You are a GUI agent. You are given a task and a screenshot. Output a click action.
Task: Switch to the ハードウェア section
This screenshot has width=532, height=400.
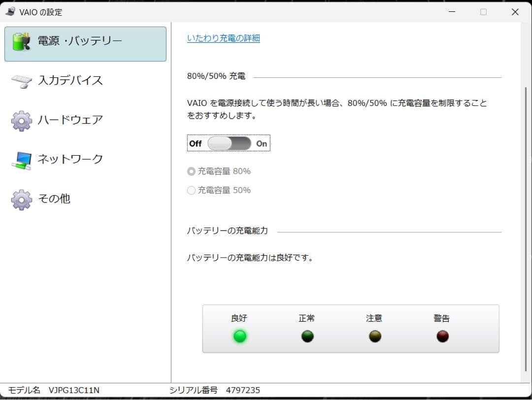[69, 120]
